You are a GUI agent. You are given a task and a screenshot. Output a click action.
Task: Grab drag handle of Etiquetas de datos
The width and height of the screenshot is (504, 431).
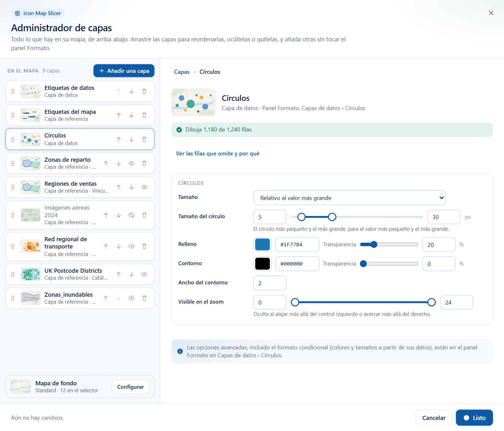click(13, 91)
